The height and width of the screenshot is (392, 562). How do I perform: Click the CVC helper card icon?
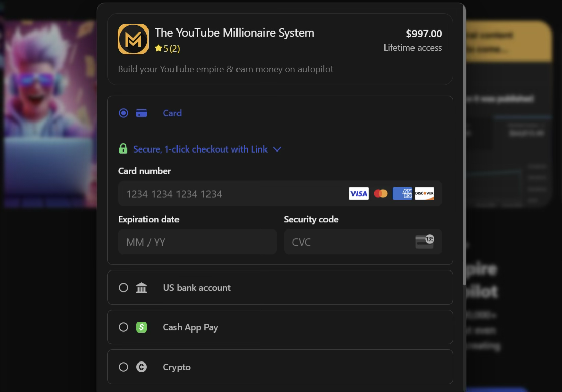pos(425,242)
